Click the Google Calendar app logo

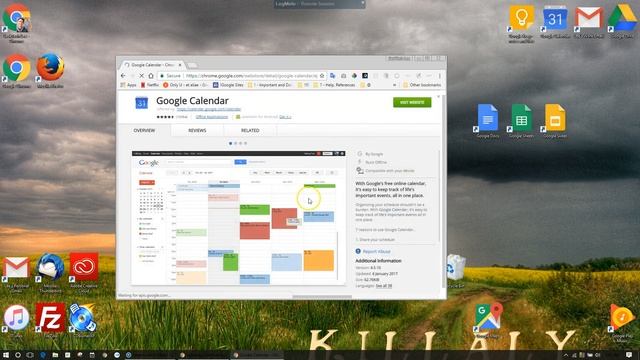pyautogui.click(x=142, y=103)
